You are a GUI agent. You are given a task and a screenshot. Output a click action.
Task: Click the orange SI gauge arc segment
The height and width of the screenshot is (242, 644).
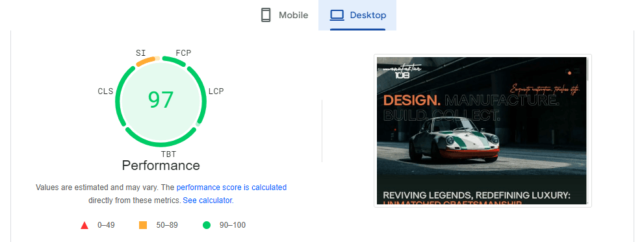tap(146, 62)
